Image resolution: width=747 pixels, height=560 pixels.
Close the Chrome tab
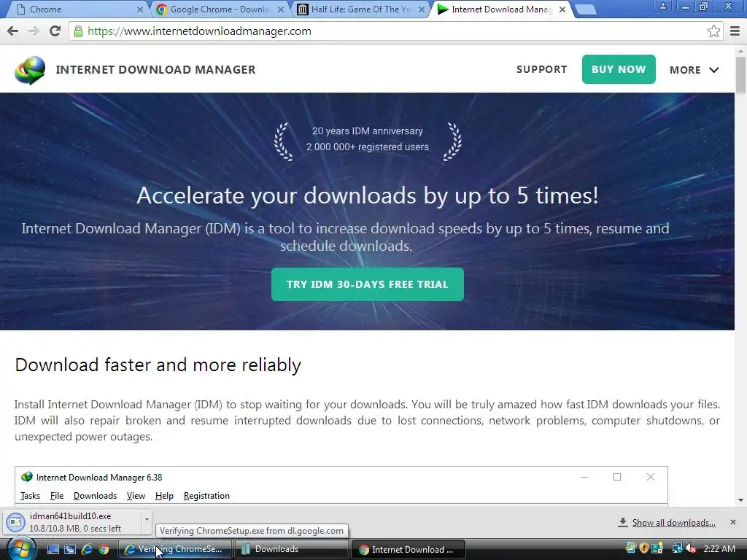(x=140, y=9)
